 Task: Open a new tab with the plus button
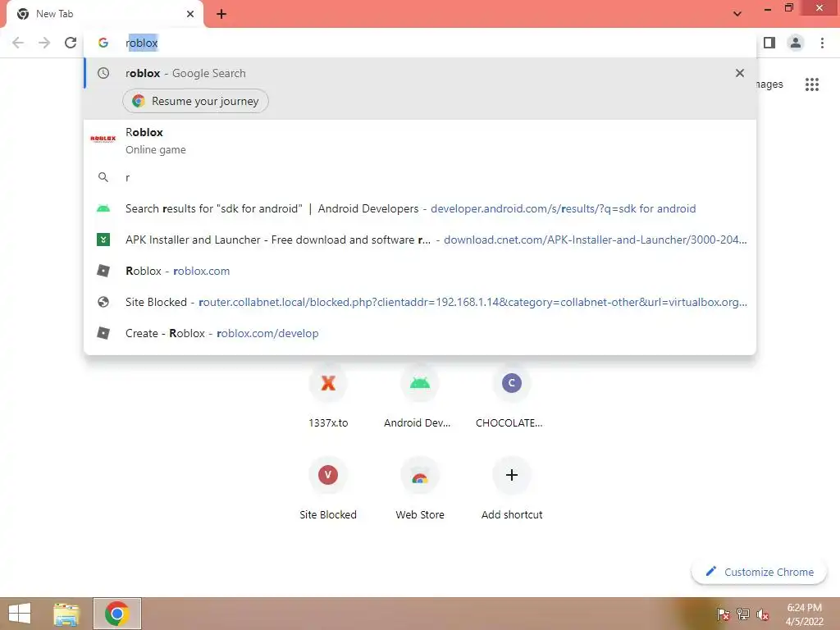(x=221, y=14)
